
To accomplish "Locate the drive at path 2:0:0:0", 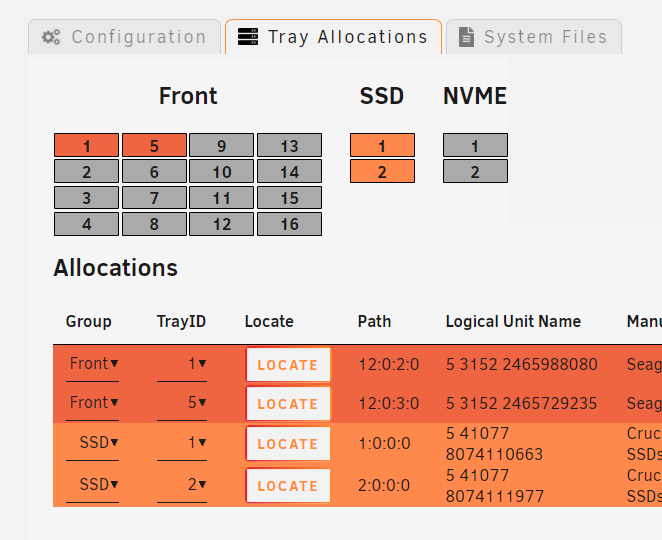I will [x=288, y=486].
